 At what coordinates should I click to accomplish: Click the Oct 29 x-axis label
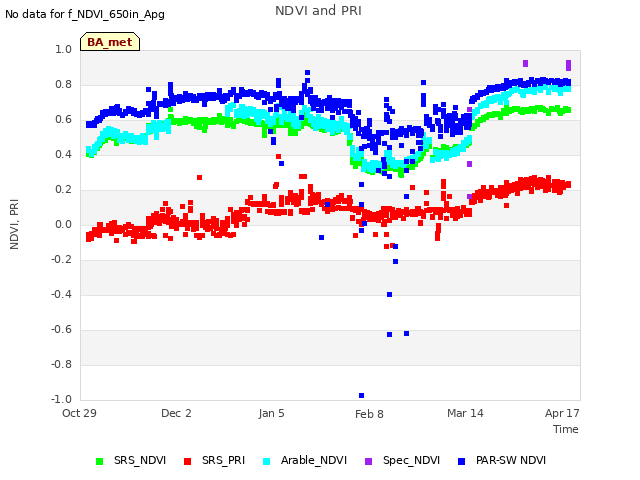(79, 413)
